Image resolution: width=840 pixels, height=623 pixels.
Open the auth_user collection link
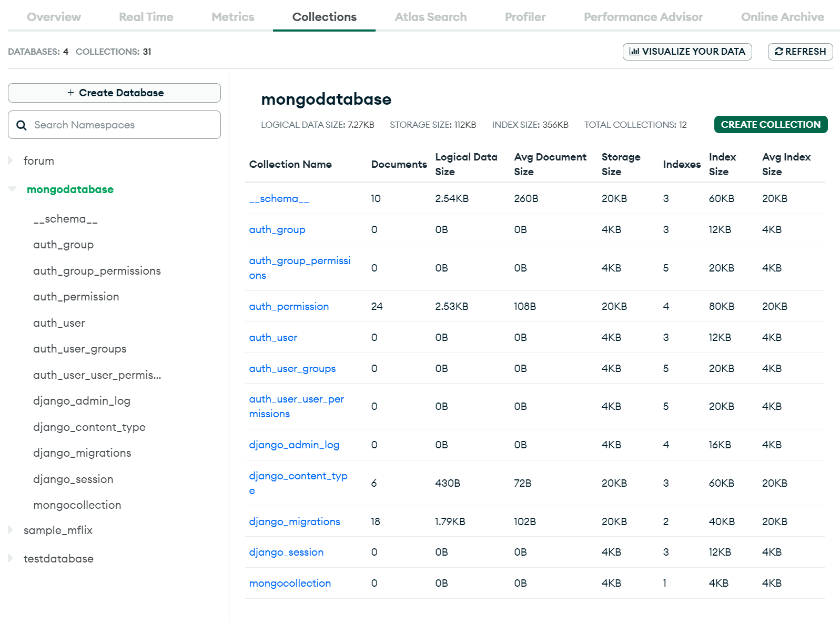click(x=273, y=337)
